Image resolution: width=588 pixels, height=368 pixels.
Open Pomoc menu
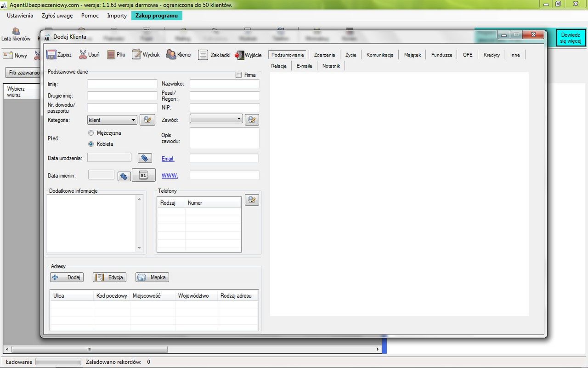90,16
